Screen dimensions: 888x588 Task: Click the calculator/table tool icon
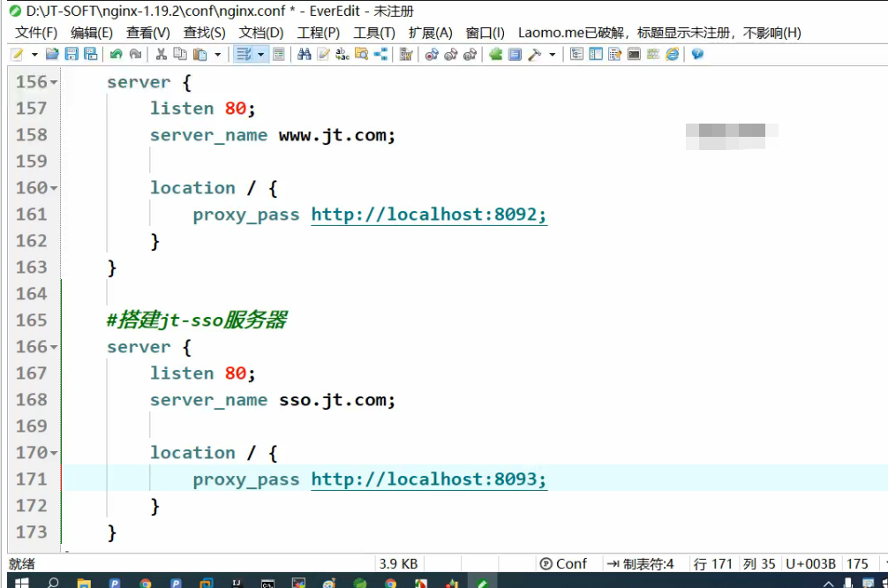406,55
